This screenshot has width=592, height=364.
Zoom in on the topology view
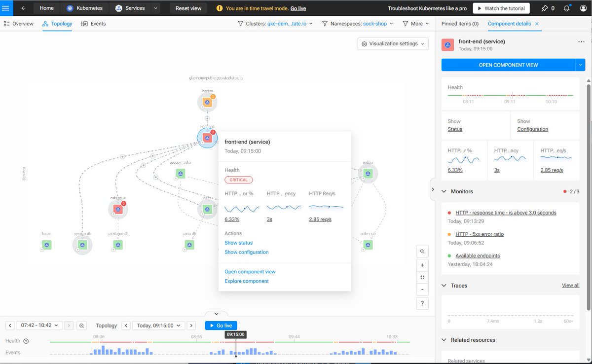[x=422, y=265]
